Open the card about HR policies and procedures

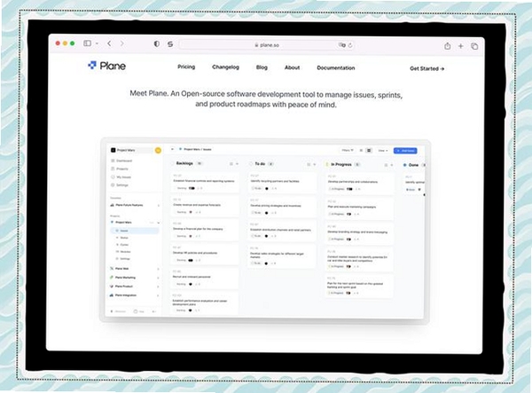(x=204, y=255)
